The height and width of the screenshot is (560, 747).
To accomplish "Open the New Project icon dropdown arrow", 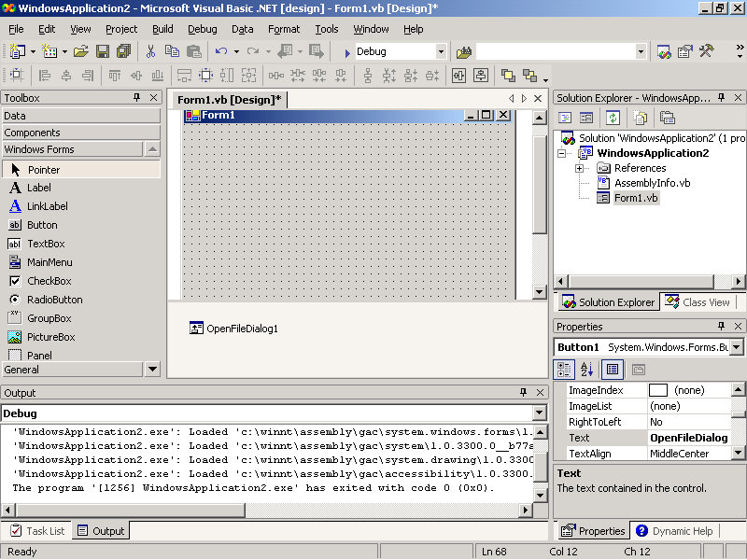I will (x=33, y=51).
